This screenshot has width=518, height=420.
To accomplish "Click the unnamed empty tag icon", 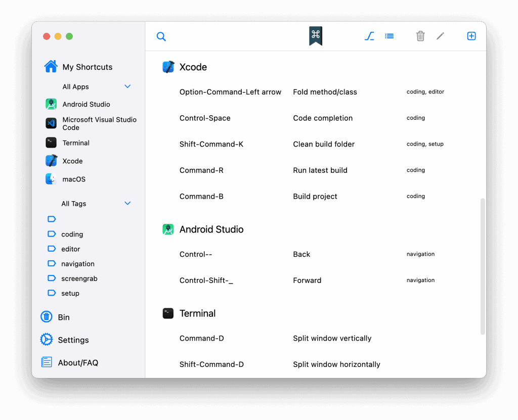I will 52,219.
